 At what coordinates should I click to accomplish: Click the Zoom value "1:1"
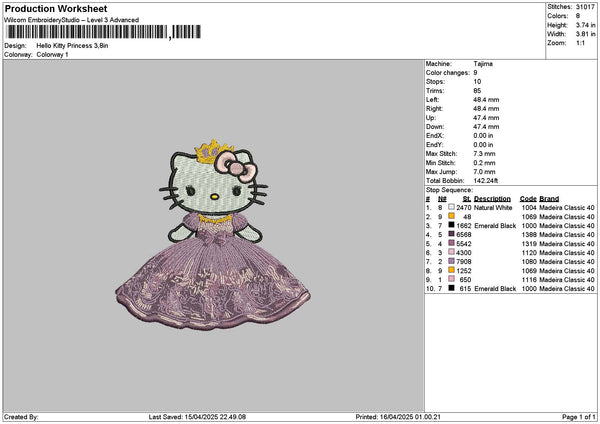(580, 43)
